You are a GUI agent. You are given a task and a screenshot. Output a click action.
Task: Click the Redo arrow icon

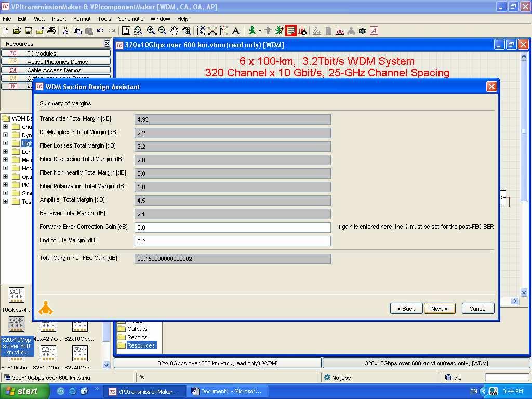pos(112,31)
